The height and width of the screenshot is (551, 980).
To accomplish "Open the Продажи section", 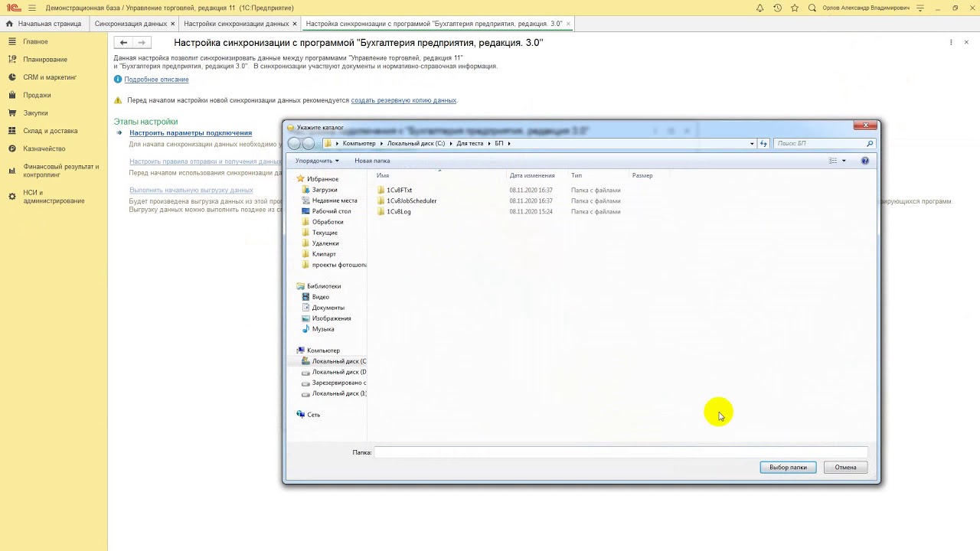I will (x=37, y=95).
